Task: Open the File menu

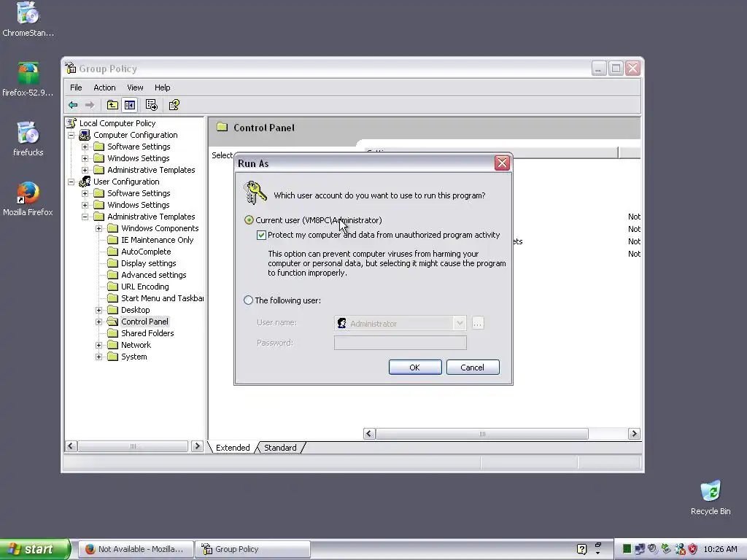Action: coord(76,87)
